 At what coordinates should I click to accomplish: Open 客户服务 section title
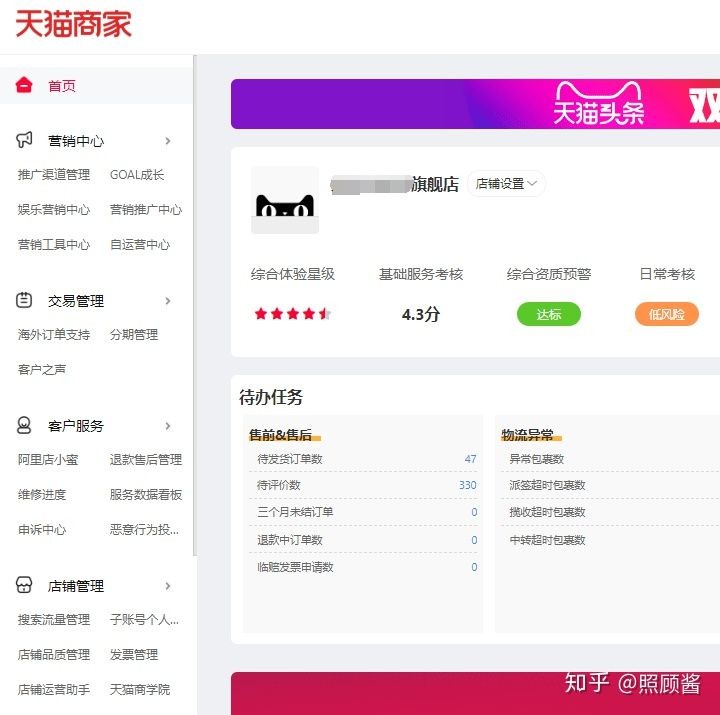76,426
